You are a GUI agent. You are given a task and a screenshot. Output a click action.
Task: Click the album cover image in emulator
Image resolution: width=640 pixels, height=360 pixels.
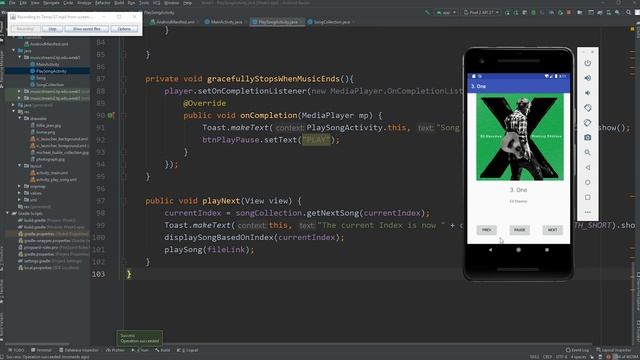click(520, 137)
